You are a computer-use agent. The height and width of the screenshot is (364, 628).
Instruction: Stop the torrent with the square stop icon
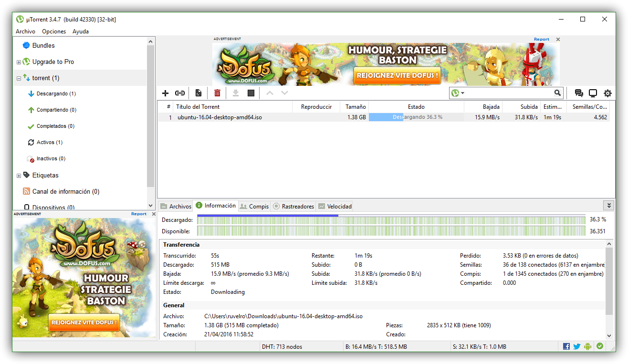click(x=251, y=93)
